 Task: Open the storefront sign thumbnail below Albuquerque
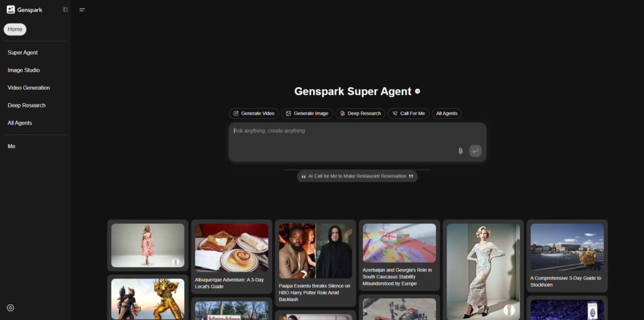click(x=231, y=311)
